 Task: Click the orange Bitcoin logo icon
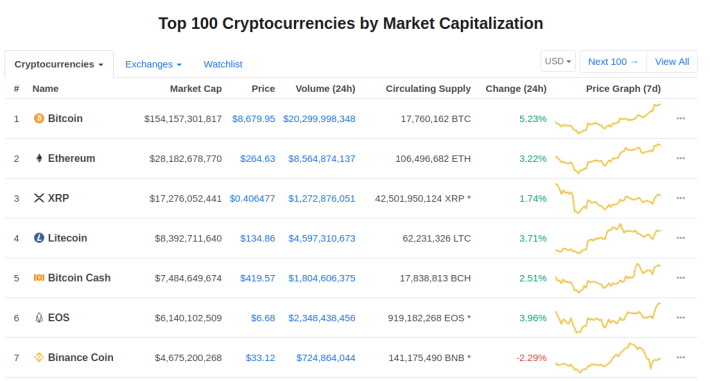[39, 119]
